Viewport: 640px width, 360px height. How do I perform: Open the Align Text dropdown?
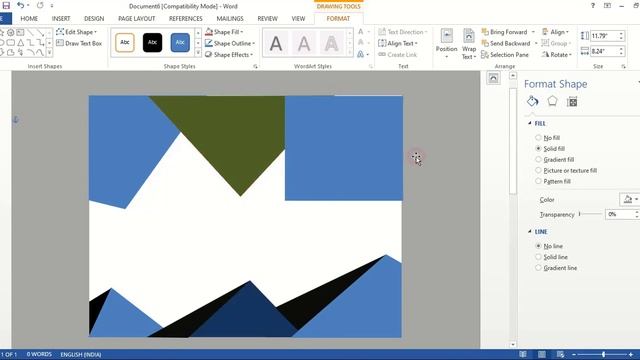point(398,43)
